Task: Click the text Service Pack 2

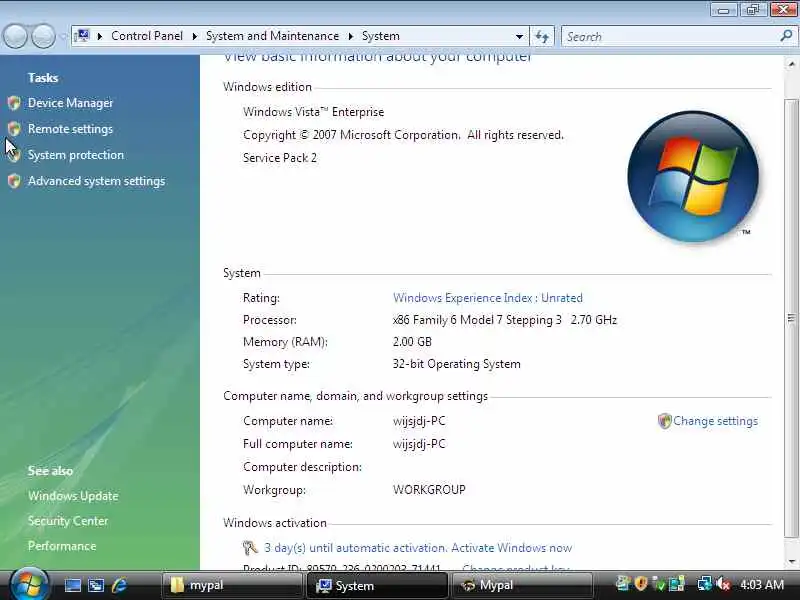Action: coord(280,158)
